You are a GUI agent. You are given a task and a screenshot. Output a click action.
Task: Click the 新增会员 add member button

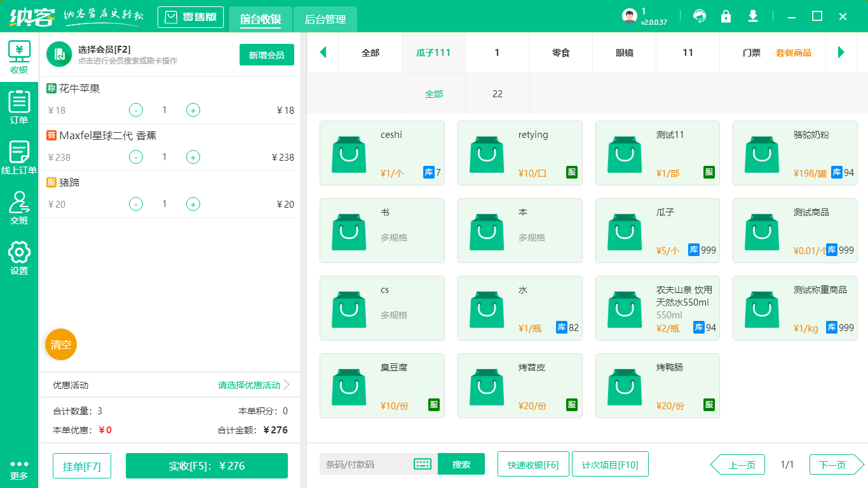[x=266, y=55]
